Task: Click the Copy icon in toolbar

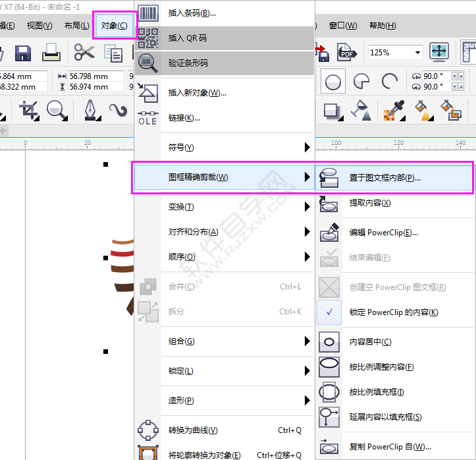Action: (113, 53)
